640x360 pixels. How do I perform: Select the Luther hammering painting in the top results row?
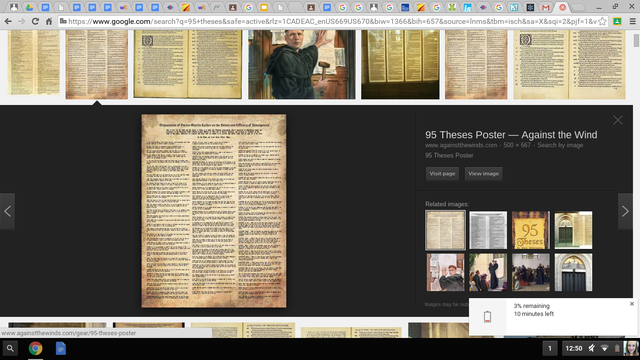pos(302,64)
